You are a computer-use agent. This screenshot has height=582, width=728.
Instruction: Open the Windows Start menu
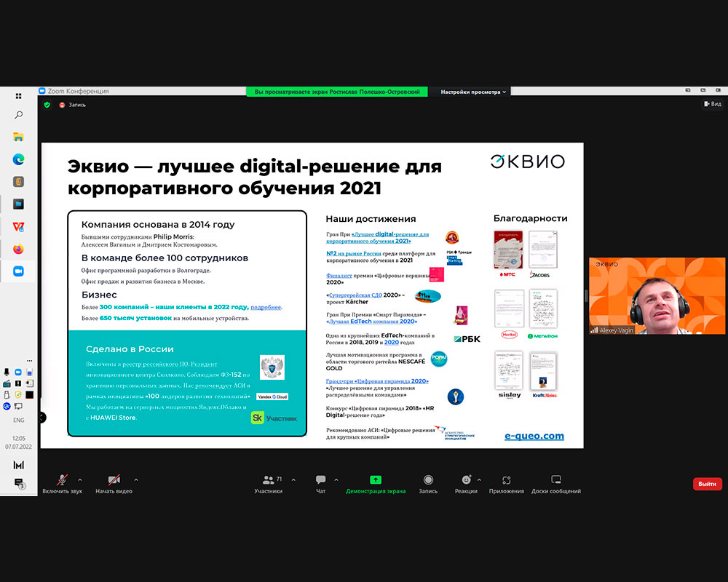(19, 96)
